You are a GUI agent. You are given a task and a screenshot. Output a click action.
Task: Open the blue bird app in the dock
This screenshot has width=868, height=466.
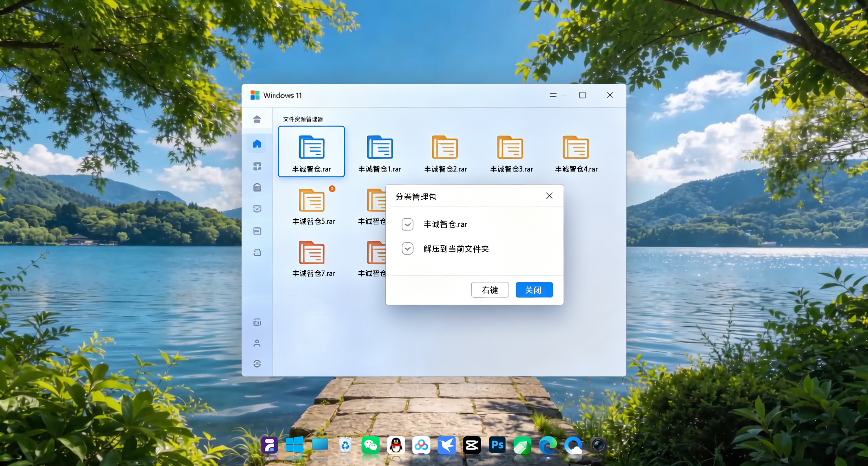click(x=446, y=445)
